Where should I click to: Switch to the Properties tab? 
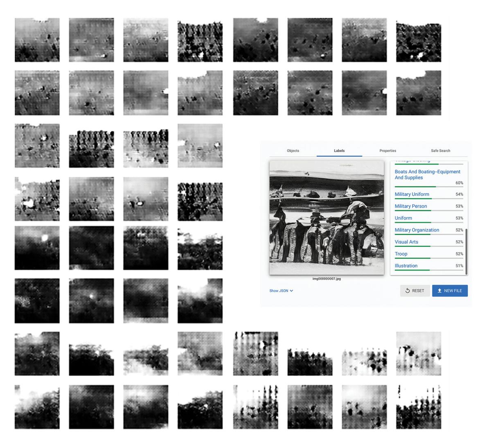pos(387,150)
